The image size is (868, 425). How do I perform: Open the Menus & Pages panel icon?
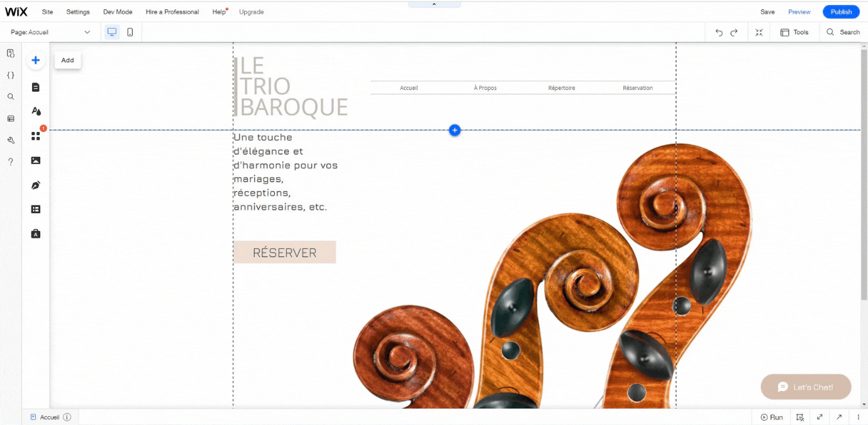[36, 87]
